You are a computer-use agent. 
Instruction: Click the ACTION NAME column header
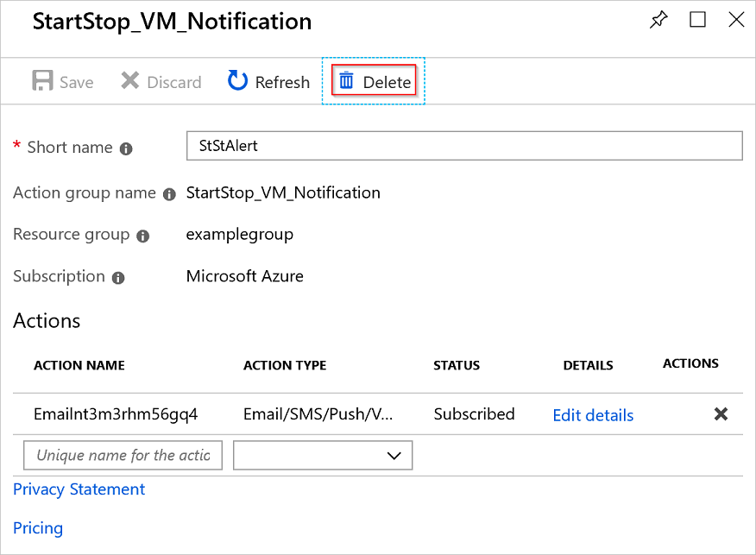click(x=79, y=365)
